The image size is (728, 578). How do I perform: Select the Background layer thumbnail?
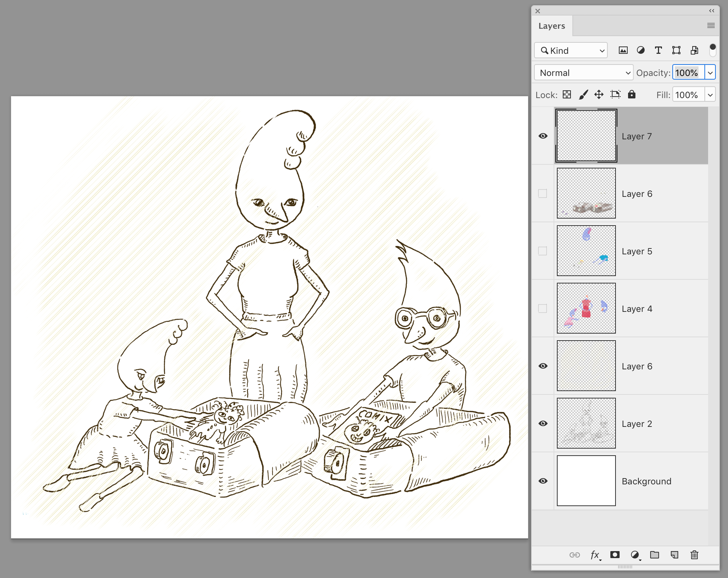586,481
